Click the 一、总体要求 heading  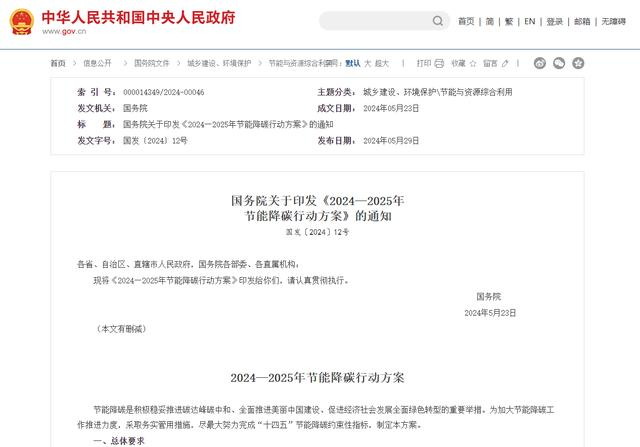[x=119, y=441]
